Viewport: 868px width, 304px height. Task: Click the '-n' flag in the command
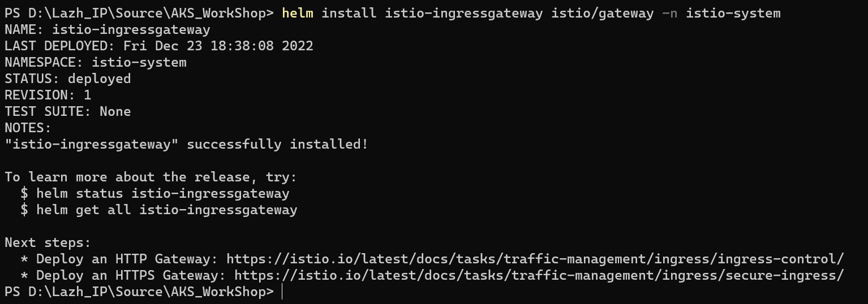(669, 13)
